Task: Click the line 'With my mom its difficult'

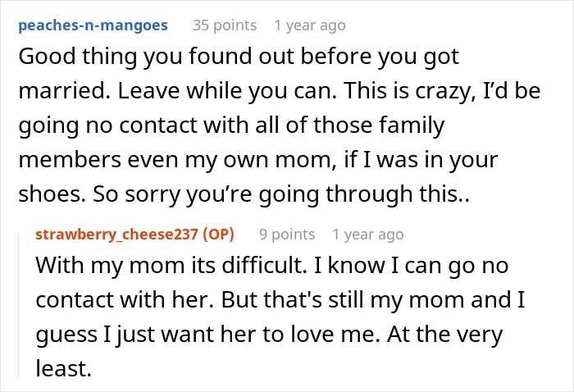Action: (x=272, y=266)
